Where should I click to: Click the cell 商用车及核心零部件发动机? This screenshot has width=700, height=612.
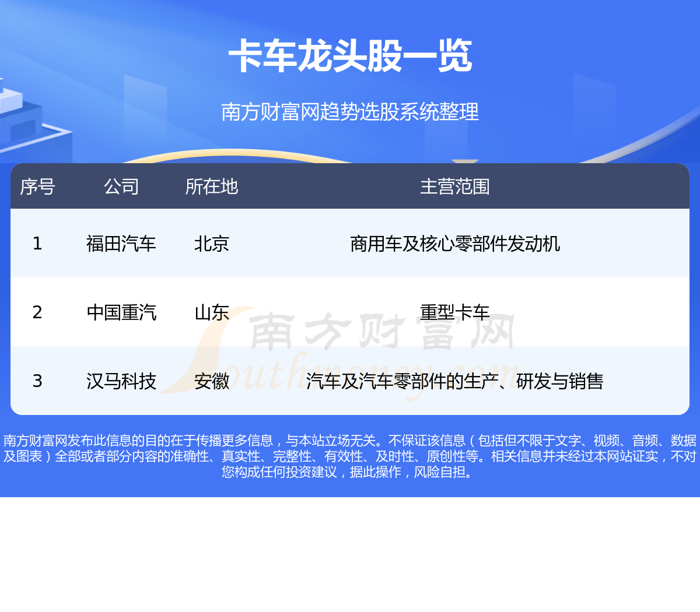455,244
